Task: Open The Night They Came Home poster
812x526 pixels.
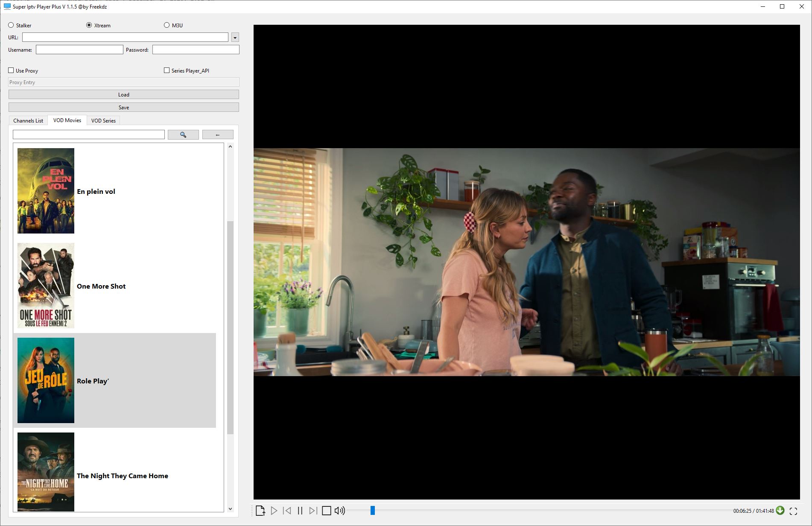Action: (46, 472)
